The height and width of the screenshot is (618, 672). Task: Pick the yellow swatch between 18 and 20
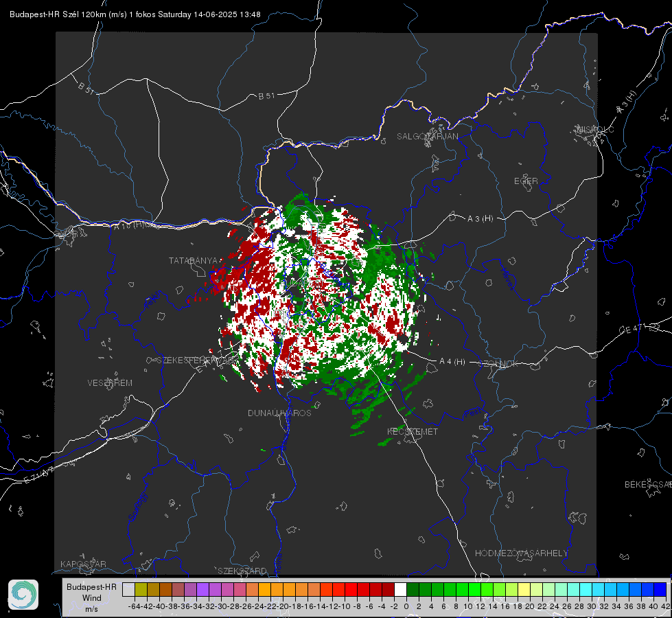(524, 589)
